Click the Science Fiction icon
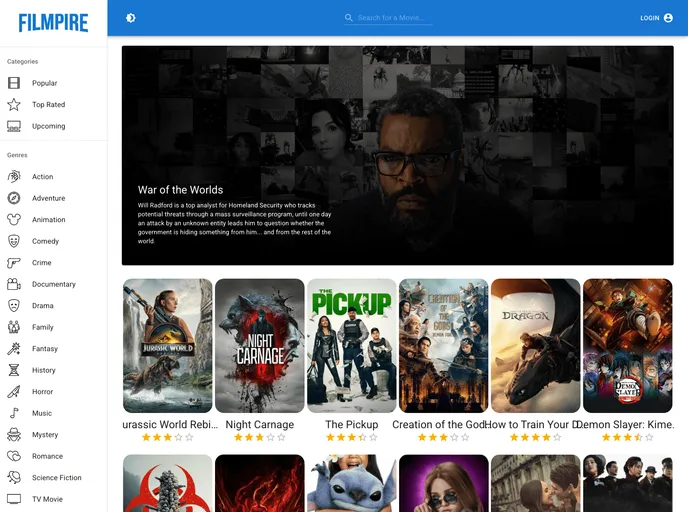The height and width of the screenshot is (512, 688). click(14, 477)
